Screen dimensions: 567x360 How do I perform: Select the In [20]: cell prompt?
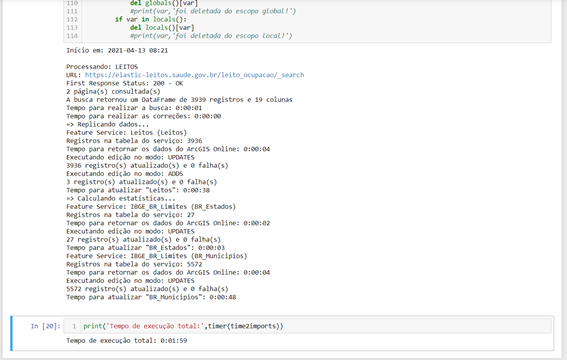(46, 326)
